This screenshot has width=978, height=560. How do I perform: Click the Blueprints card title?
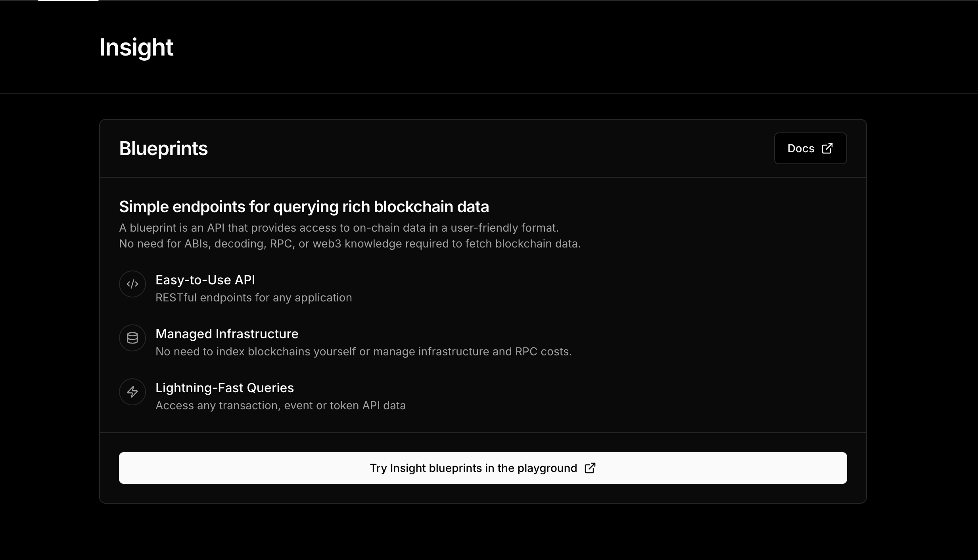[x=163, y=148]
